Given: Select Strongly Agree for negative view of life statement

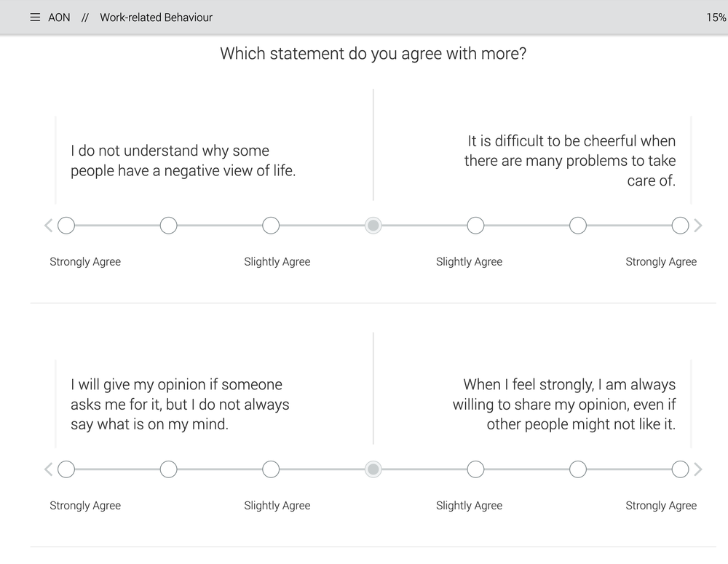Looking at the screenshot, I should (x=66, y=226).
